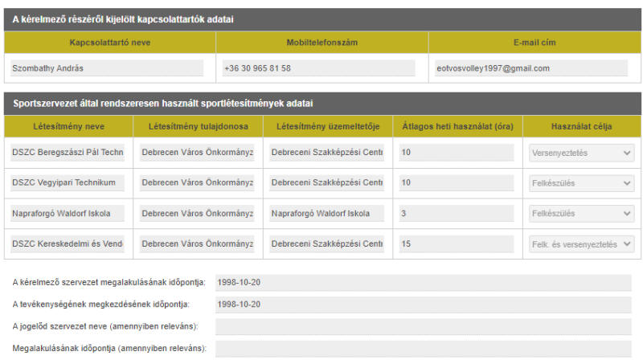Click the Létesítmény tulajdonosa column header
Viewport: 643px width, 364px height.
point(197,126)
